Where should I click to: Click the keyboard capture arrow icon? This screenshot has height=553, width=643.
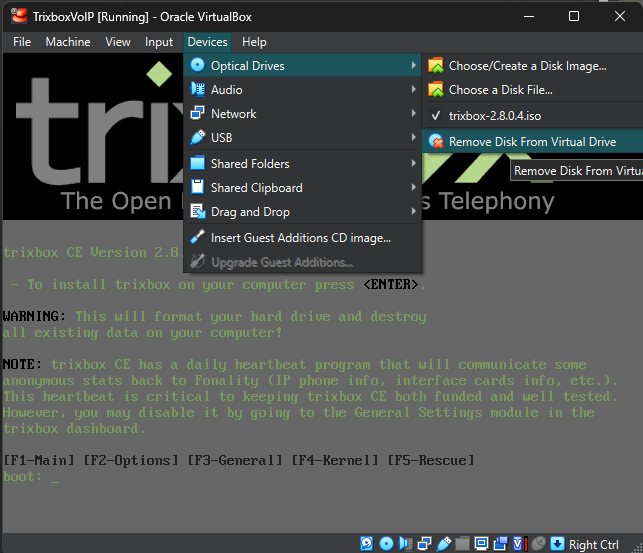click(557, 544)
